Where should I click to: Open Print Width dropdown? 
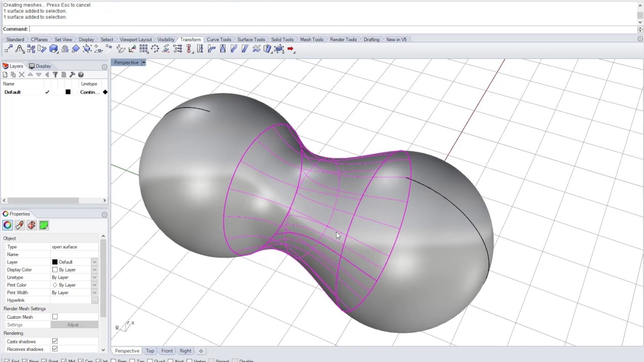point(94,293)
